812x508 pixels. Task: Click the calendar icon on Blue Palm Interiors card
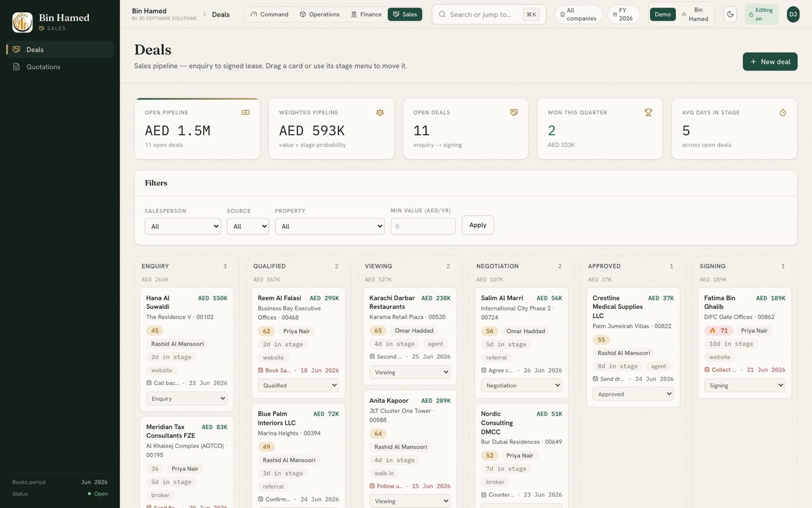[x=260, y=499]
